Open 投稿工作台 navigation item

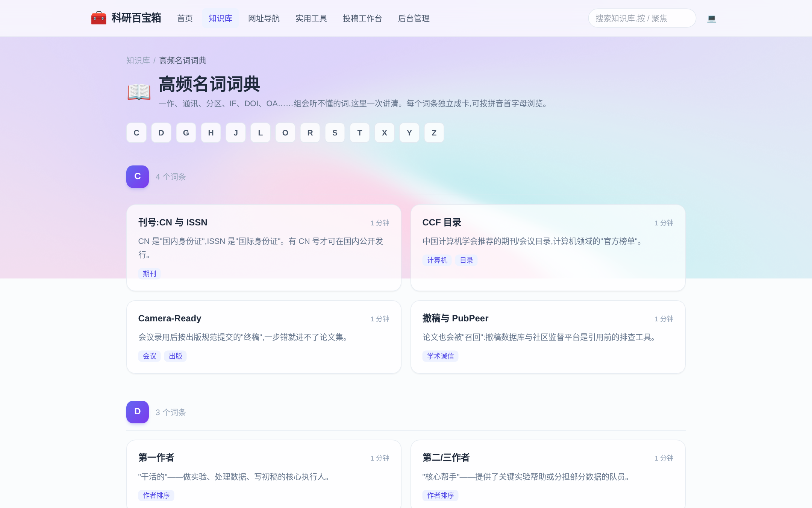click(362, 18)
